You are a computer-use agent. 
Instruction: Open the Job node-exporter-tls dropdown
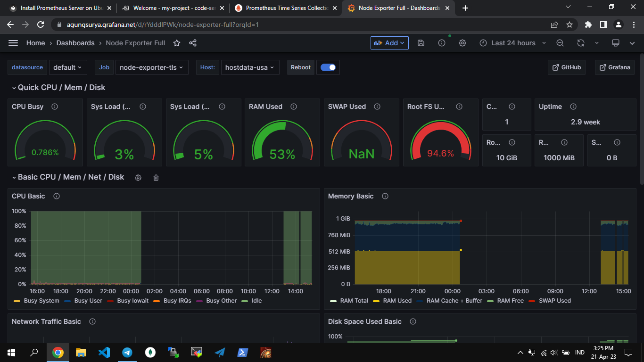152,67
